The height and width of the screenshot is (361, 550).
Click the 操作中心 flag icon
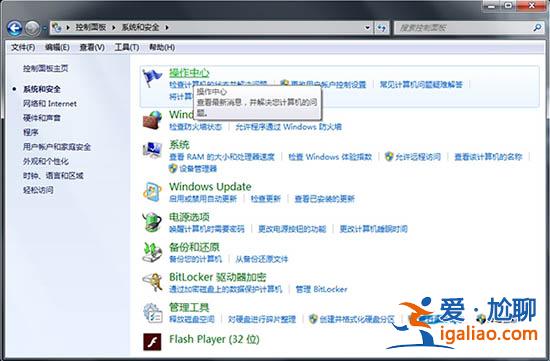point(152,78)
